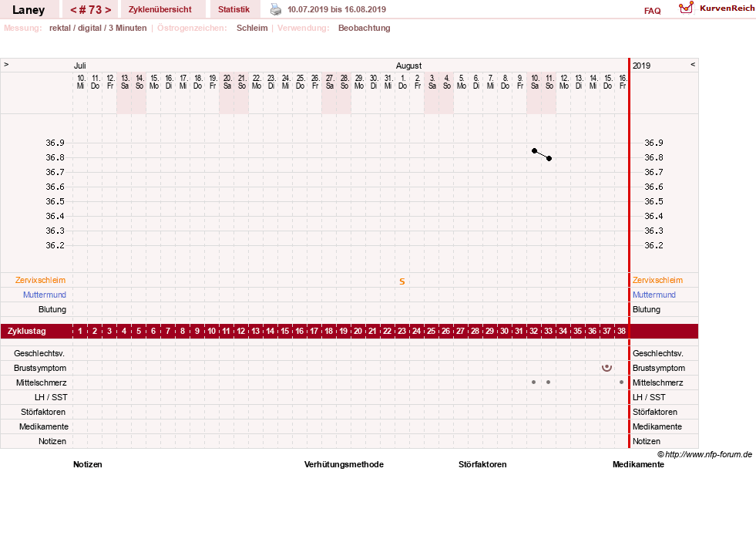Click the right Muttermund label
756x556 pixels.
click(654, 295)
